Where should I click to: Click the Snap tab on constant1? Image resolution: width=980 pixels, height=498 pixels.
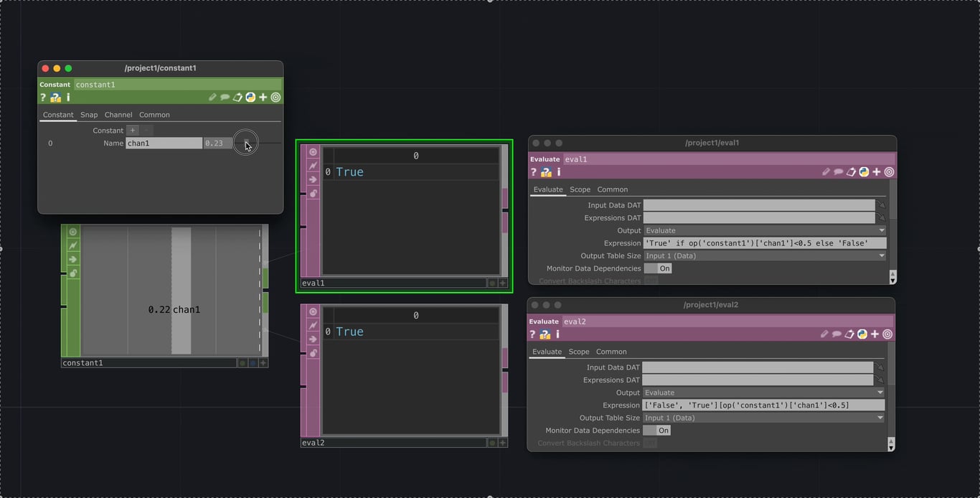click(x=88, y=114)
